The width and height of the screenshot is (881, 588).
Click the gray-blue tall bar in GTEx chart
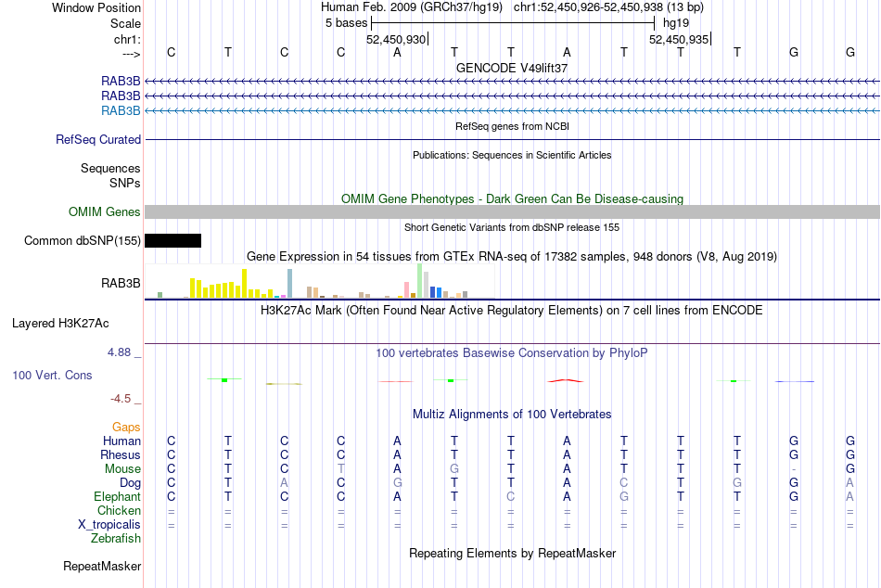coord(290,283)
